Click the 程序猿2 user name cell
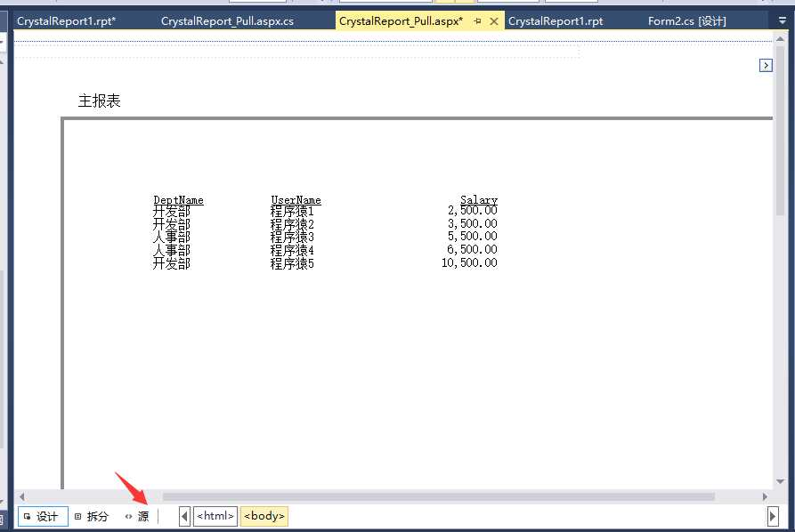795x532 pixels. 292,224
